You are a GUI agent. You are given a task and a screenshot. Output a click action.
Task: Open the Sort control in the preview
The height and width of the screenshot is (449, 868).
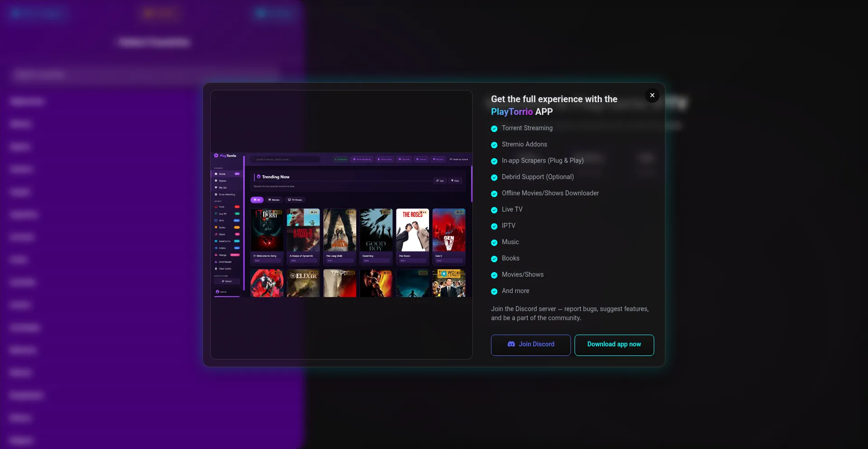[x=440, y=181]
